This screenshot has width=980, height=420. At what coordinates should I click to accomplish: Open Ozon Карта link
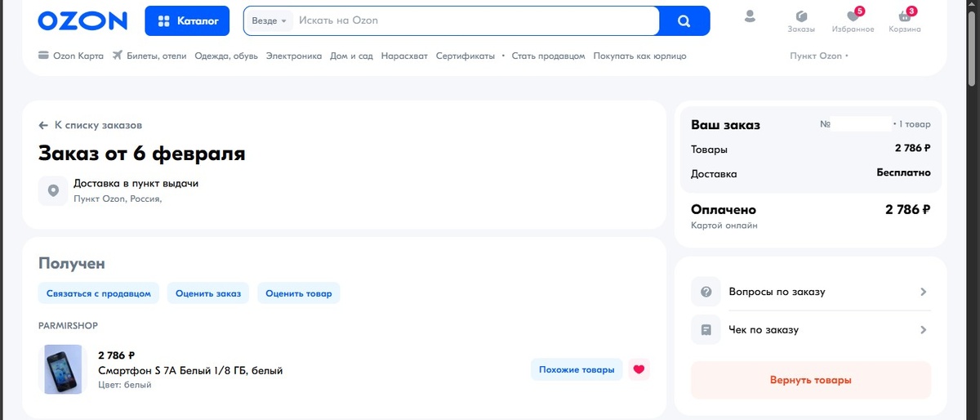point(71,56)
